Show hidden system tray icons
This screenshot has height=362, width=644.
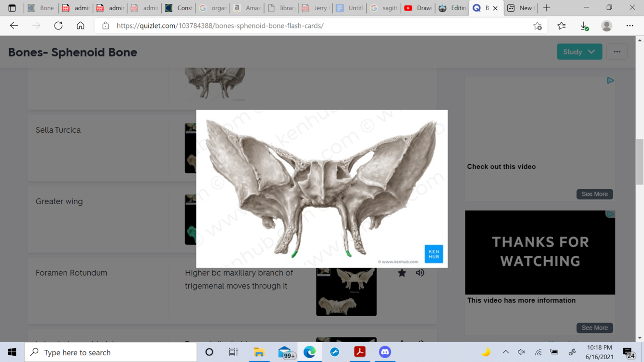pos(505,352)
